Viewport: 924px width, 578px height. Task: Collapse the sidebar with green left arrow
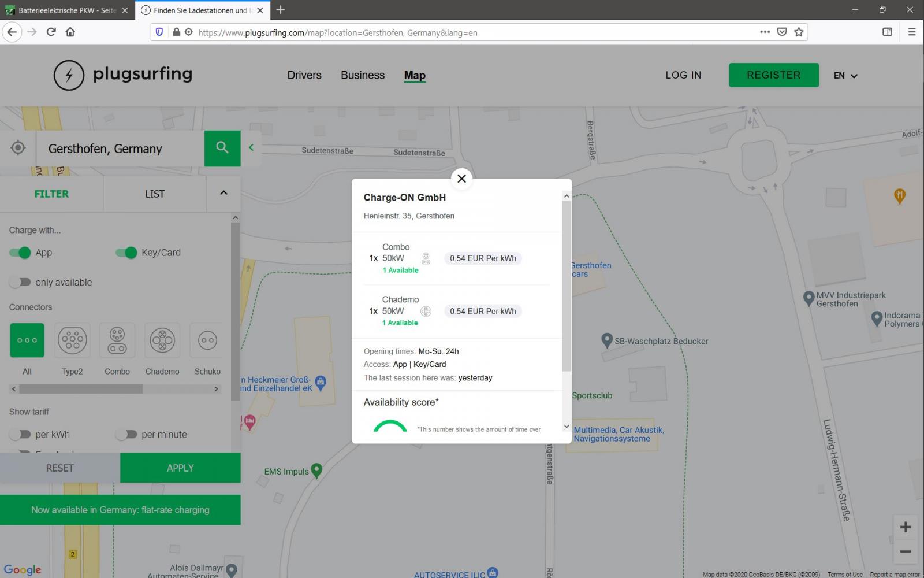coord(251,147)
